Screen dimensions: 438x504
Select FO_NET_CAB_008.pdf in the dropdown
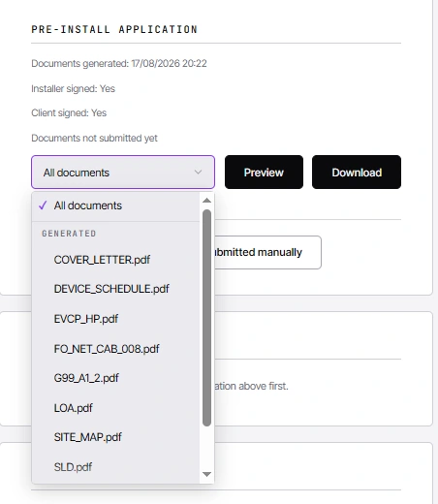(115, 349)
